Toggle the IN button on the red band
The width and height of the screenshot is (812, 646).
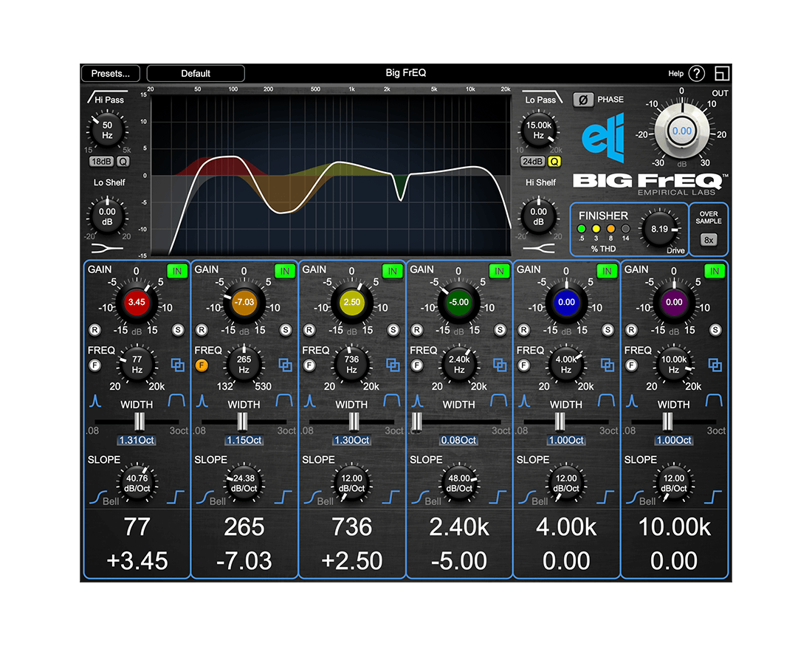(x=177, y=272)
